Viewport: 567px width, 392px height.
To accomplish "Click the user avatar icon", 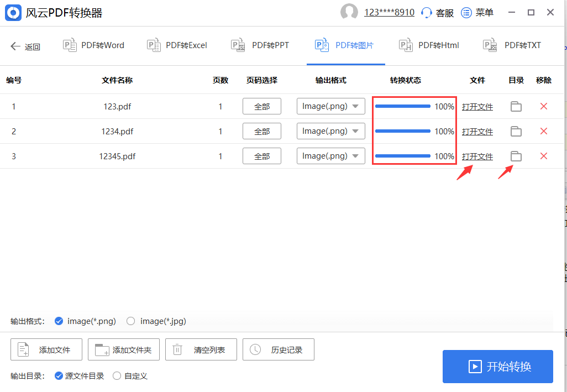I will pyautogui.click(x=349, y=12).
